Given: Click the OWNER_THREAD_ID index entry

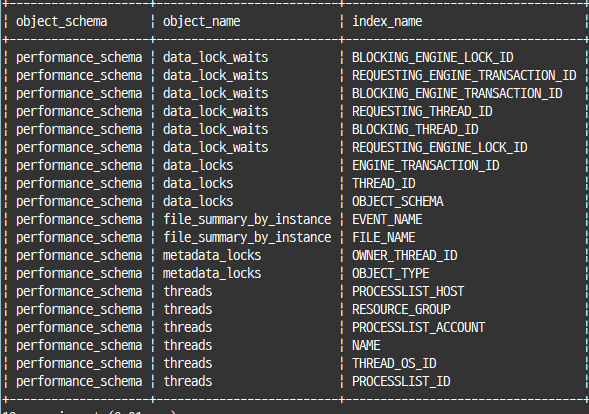Looking at the screenshot, I should coord(405,256).
